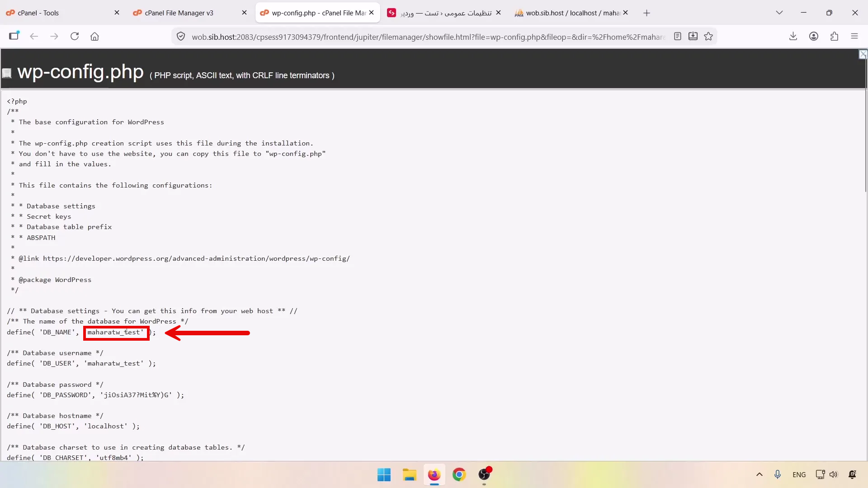This screenshot has height=488, width=868.
Task: Open the Downloads panel icon
Action: (x=793, y=37)
